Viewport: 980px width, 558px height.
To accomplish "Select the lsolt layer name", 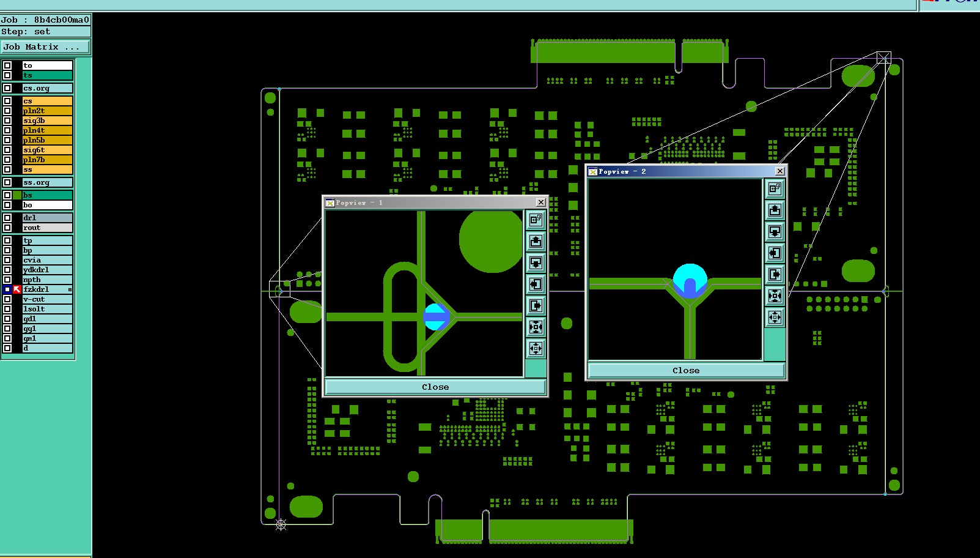I will coord(47,309).
